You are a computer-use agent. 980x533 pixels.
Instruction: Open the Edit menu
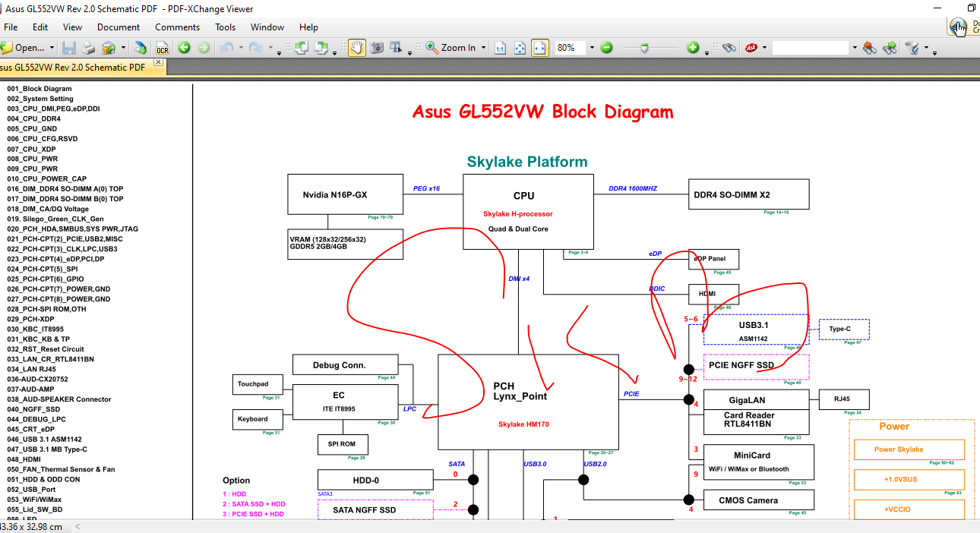(40, 27)
